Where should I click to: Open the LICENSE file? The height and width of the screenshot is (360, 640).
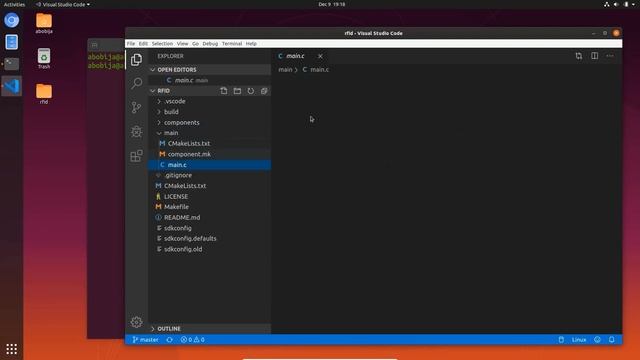click(x=209, y=196)
